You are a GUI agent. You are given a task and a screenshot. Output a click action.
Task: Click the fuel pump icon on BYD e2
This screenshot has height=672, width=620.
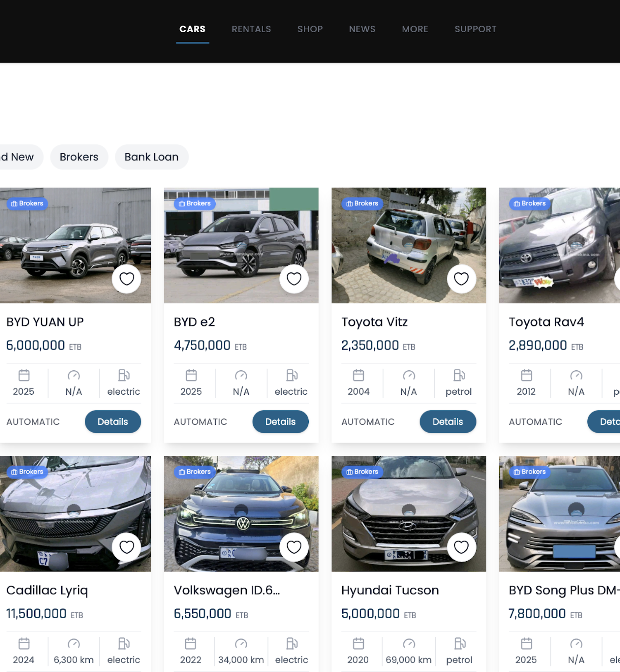[x=291, y=375]
